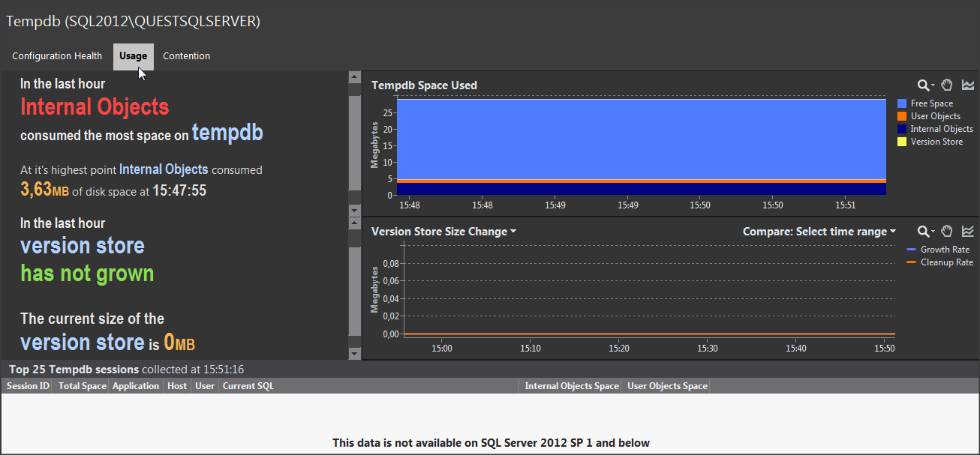Click Tempdb (SQL2012\QUESTSQLSERVER) title
The width and height of the screenshot is (980, 455).
pos(134,22)
